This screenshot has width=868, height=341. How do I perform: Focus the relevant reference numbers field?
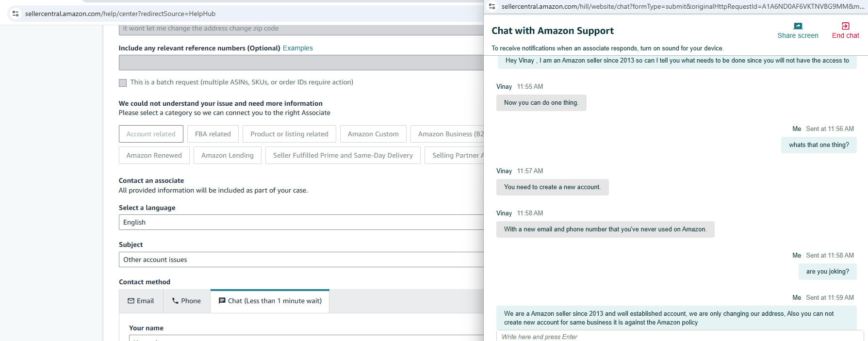(301, 63)
